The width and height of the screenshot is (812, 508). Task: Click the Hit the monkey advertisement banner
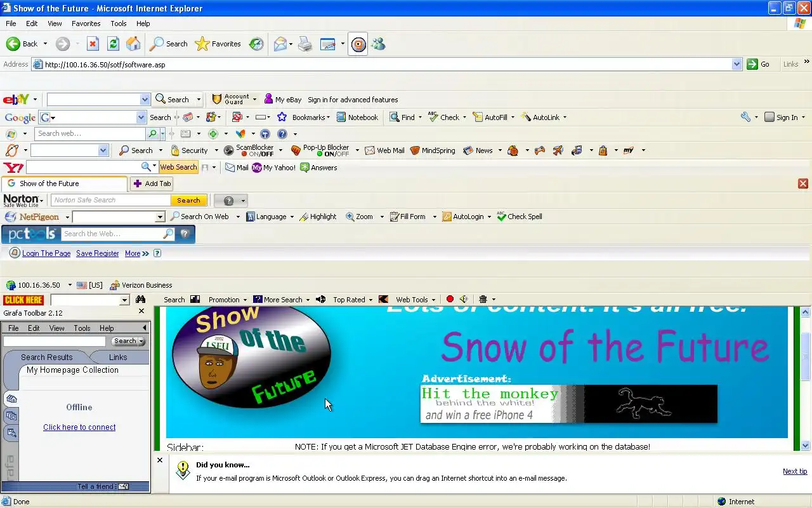[569, 404]
